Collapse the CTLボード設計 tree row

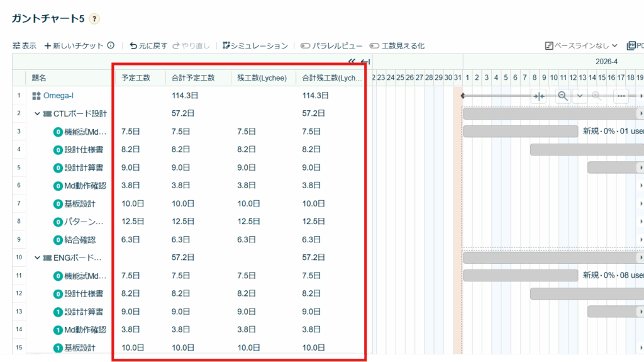[x=37, y=114]
